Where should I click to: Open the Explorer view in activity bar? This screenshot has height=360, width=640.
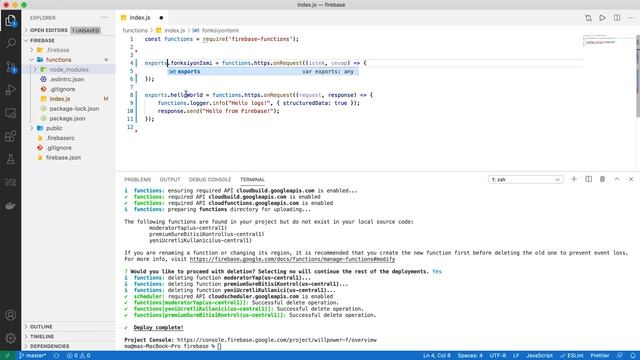[x=11, y=20]
